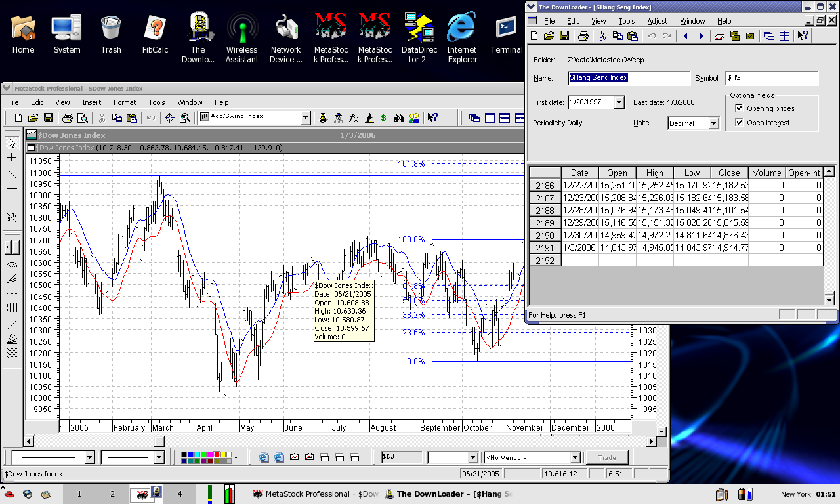Select the pointer tool in MetaStock's drawing toolbar
Image resolution: width=840 pixels, height=504 pixels.
coord(12,142)
